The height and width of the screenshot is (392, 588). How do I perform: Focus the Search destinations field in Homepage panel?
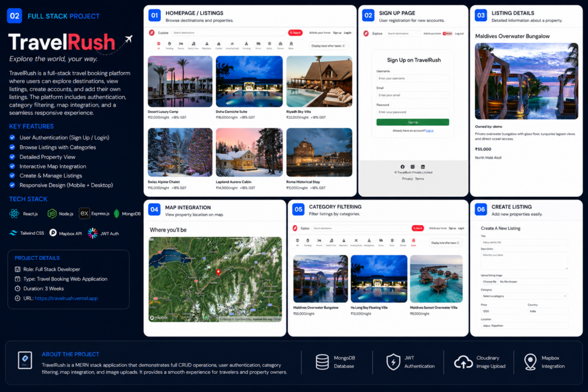pos(229,33)
